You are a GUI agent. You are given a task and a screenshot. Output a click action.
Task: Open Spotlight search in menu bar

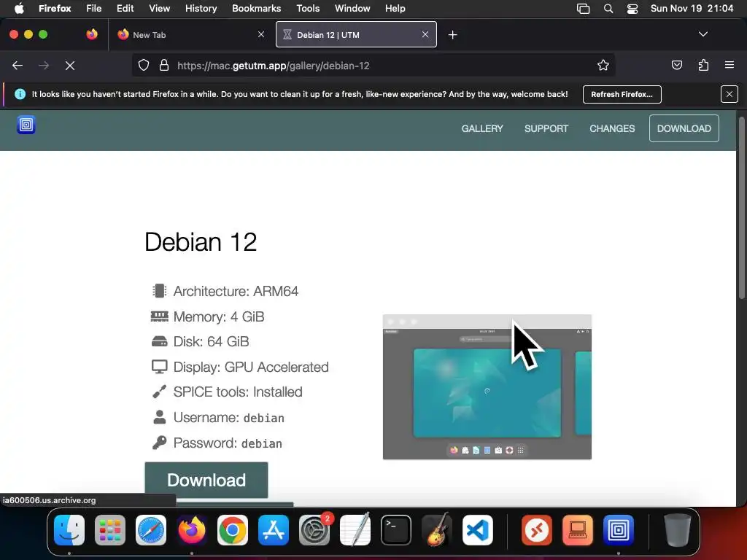click(x=608, y=9)
